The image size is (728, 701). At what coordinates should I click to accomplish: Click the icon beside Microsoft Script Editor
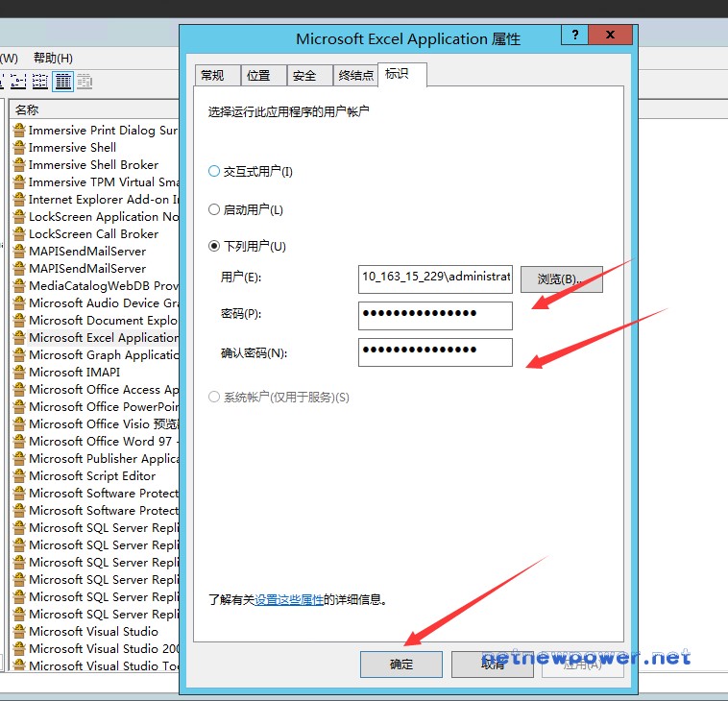(x=19, y=476)
